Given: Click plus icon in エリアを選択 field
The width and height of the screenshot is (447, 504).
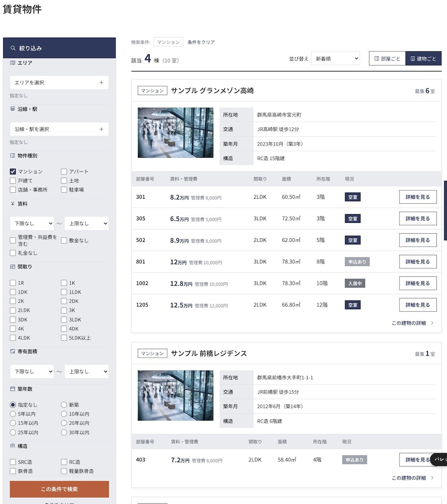Looking at the screenshot, I should (101, 83).
